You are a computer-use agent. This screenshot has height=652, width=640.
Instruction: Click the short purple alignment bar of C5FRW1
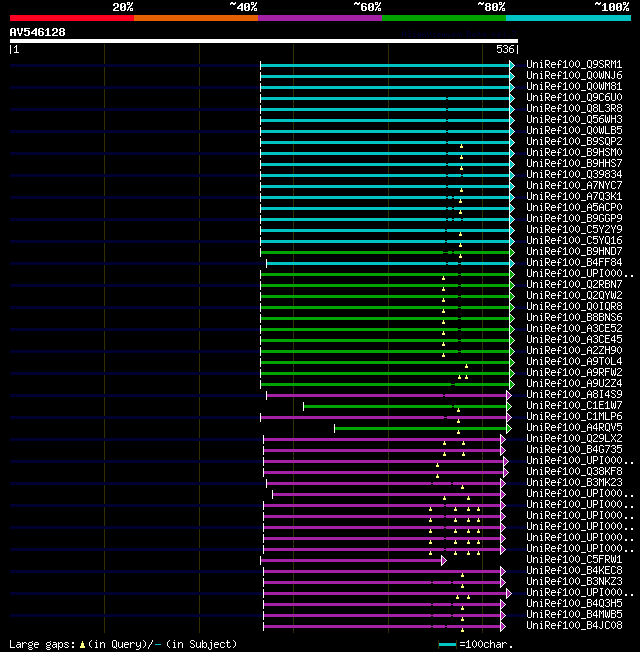(351, 561)
